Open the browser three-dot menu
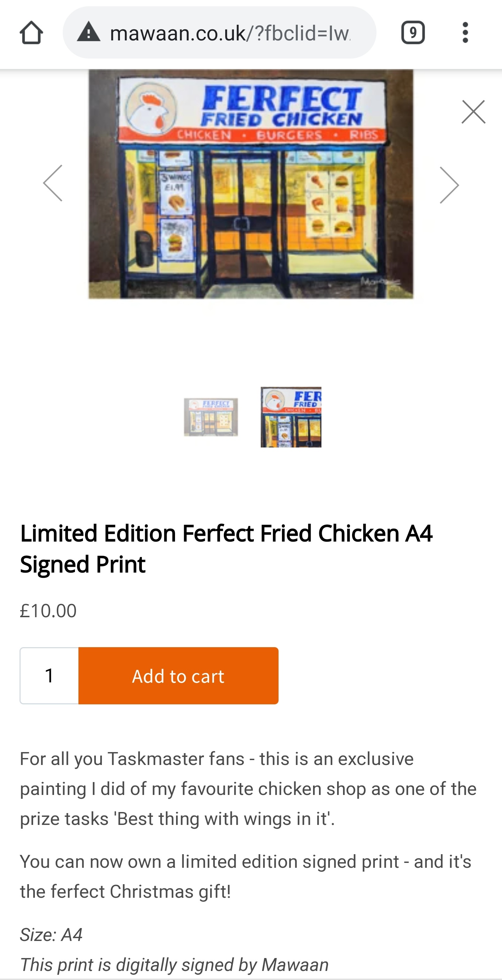The image size is (502, 980). point(465,33)
